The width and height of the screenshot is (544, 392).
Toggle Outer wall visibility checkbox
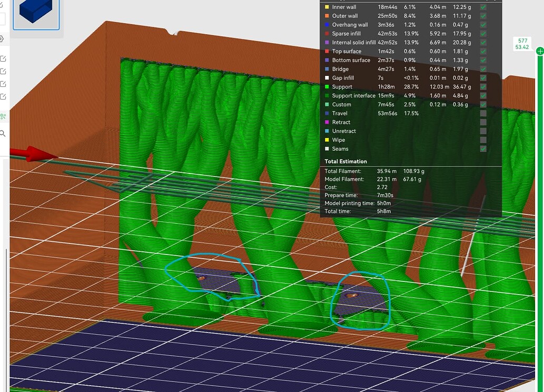coord(483,16)
